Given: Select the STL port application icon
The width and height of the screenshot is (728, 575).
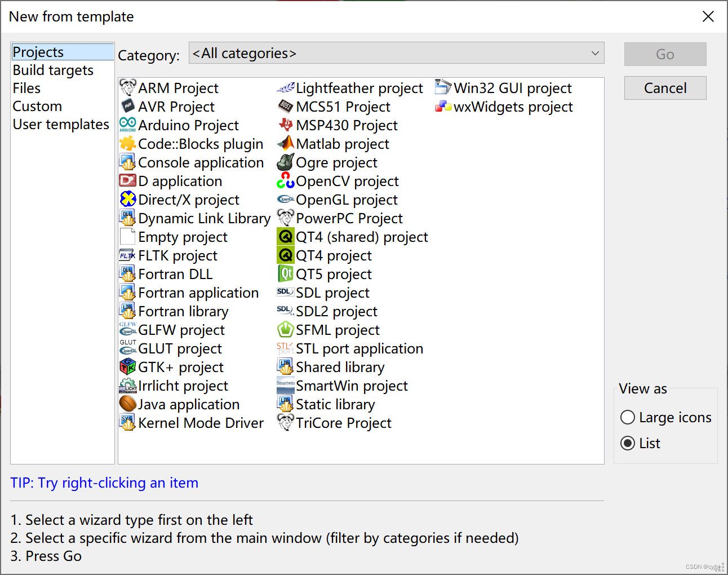Looking at the screenshot, I should click(286, 348).
